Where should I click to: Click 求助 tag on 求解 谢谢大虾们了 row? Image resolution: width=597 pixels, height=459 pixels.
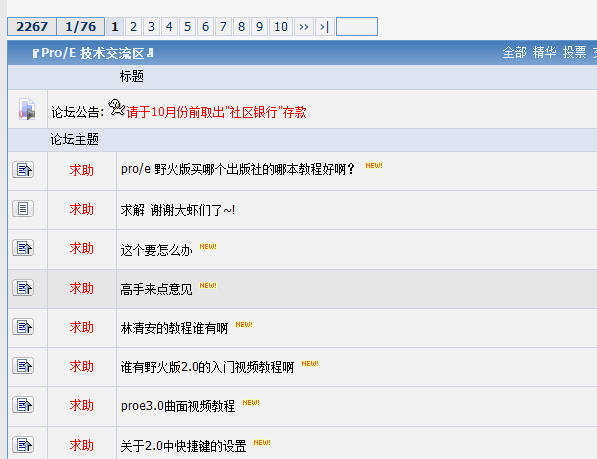81,209
